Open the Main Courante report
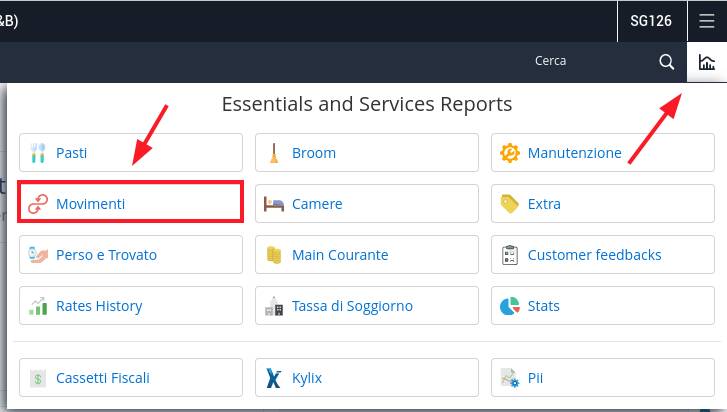 (367, 254)
